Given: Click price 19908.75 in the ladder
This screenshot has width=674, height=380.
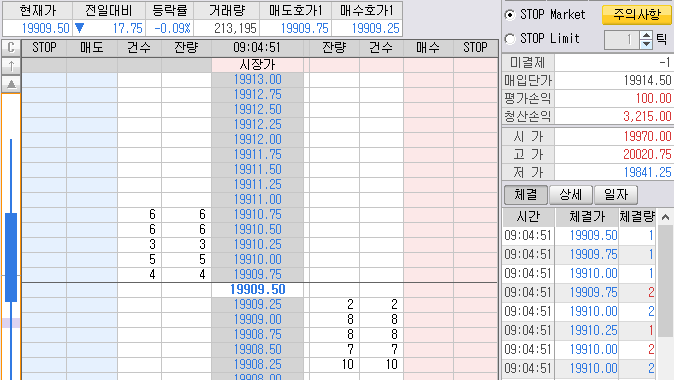Looking at the screenshot, I should click(x=257, y=334).
